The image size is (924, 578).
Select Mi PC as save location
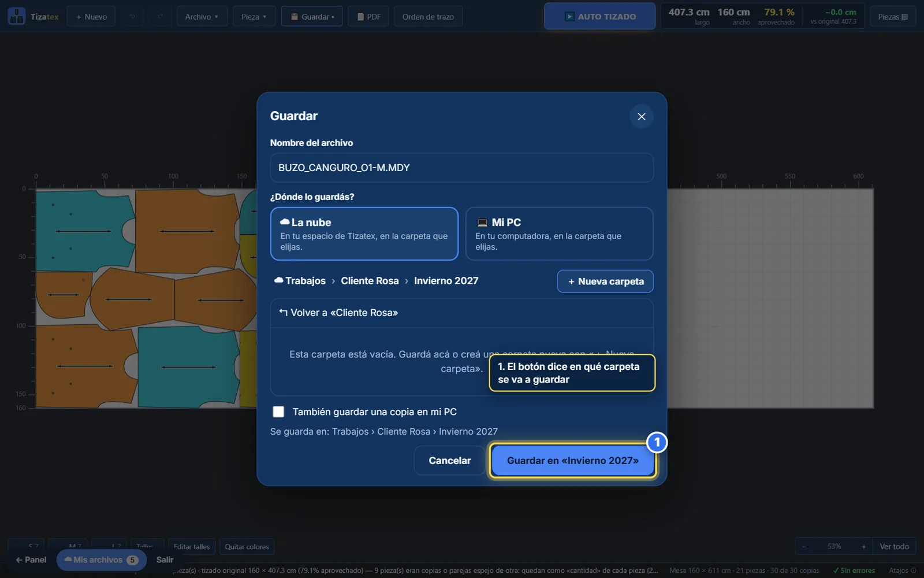(x=559, y=234)
